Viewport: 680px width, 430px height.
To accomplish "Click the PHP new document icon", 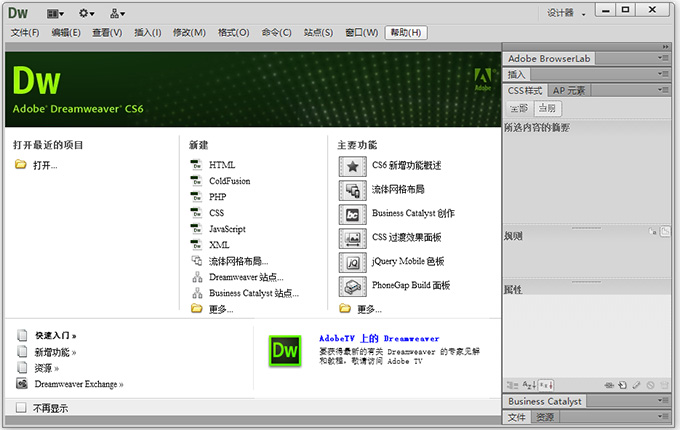I will click(x=196, y=197).
